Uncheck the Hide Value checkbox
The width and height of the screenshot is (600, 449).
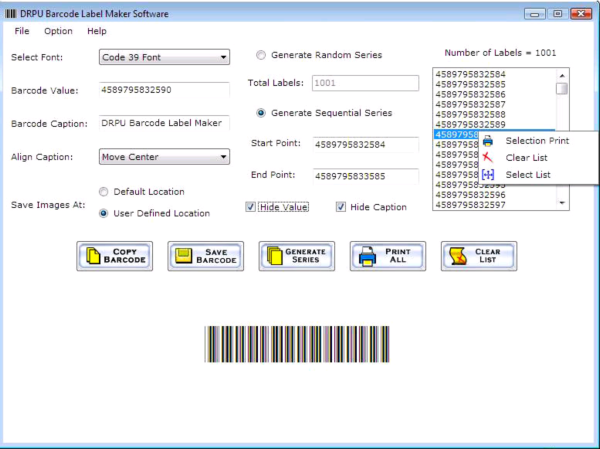(251, 207)
